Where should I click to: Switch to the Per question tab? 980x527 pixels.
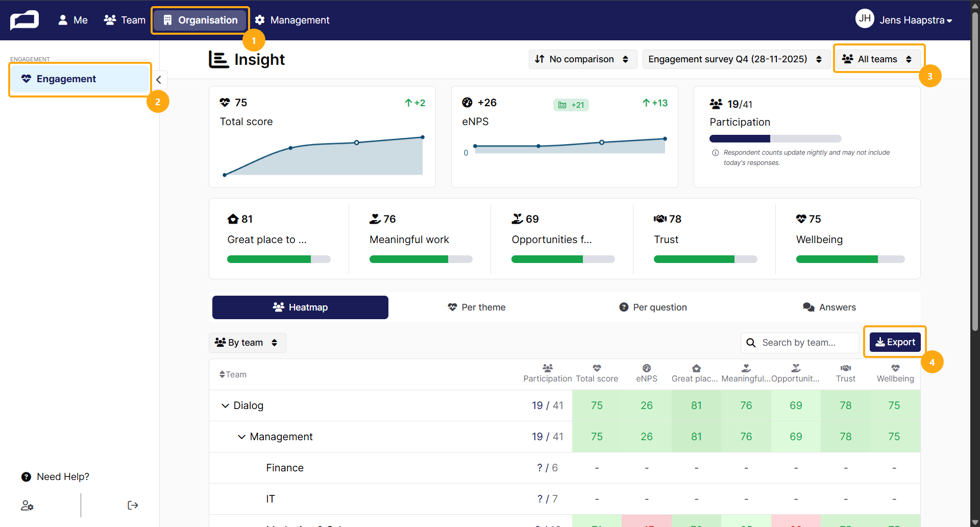coord(653,307)
